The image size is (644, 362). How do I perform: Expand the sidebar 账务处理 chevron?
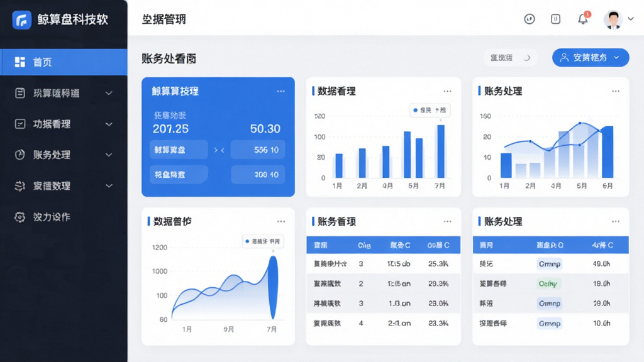pyautogui.click(x=109, y=155)
